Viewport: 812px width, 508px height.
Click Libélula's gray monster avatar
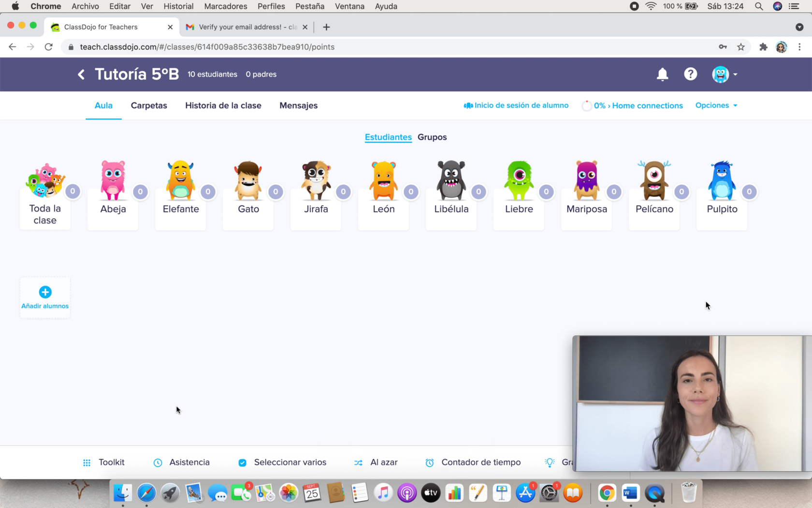pos(451,180)
